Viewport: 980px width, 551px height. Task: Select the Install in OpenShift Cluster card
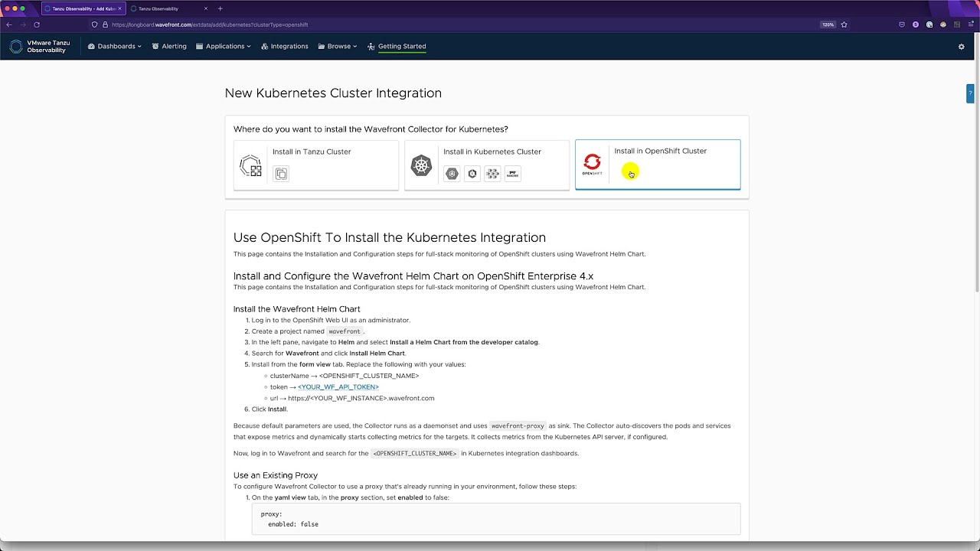658,165
